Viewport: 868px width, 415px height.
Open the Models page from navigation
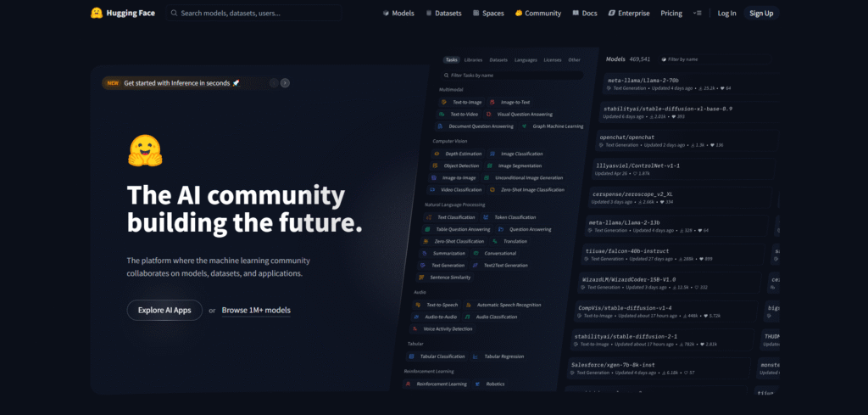[x=398, y=14]
